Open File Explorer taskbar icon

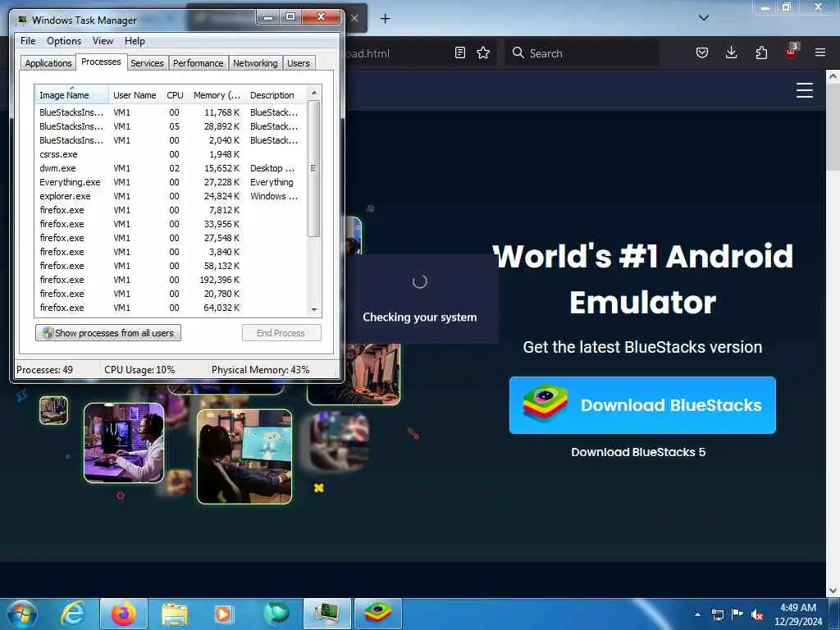[x=175, y=614]
